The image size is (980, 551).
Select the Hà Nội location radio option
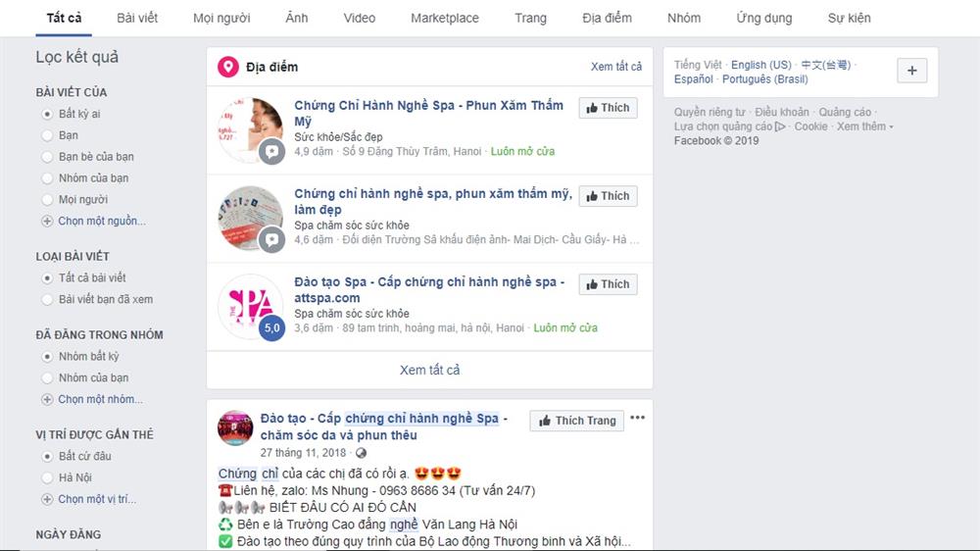[47, 477]
